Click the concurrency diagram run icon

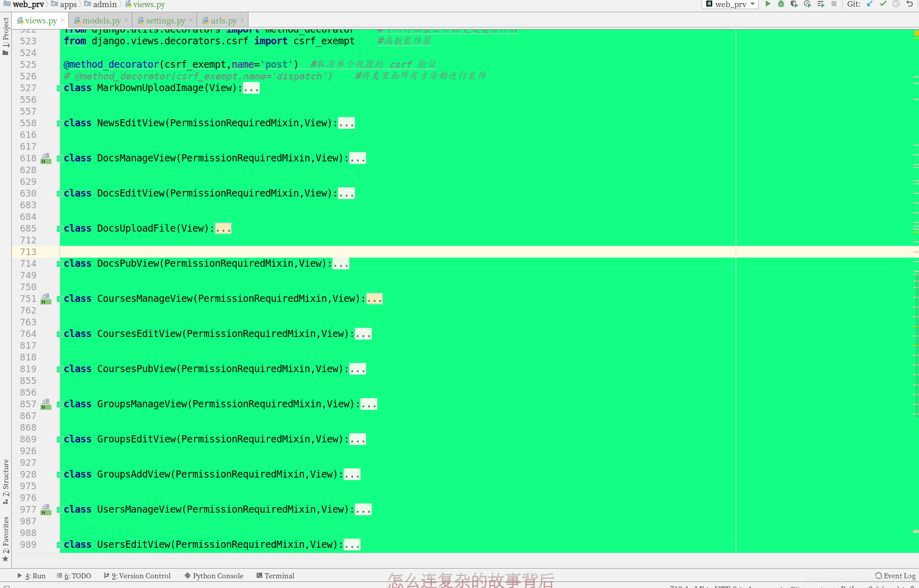point(821,4)
